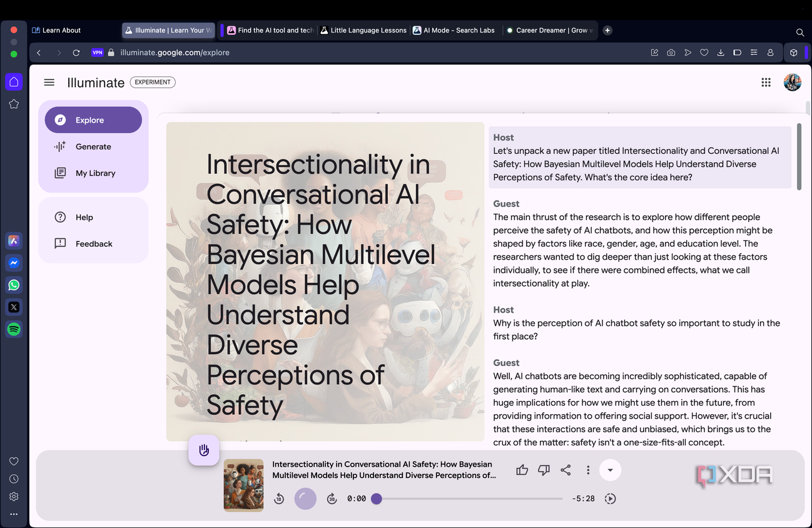Take a snapshot with the camera icon
Viewport: 812px width, 528px height.
click(671, 53)
